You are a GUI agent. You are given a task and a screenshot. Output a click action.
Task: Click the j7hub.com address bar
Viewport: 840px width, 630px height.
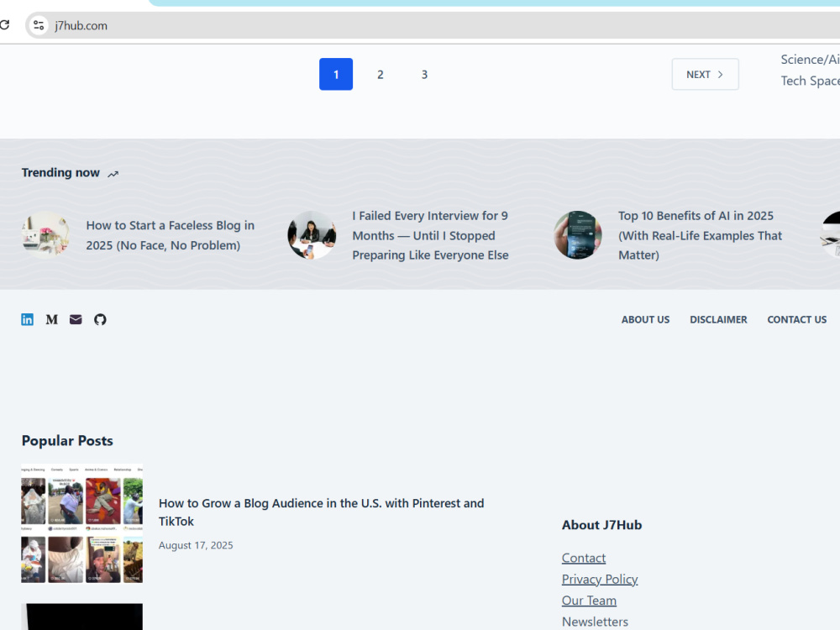pos(432,25)
